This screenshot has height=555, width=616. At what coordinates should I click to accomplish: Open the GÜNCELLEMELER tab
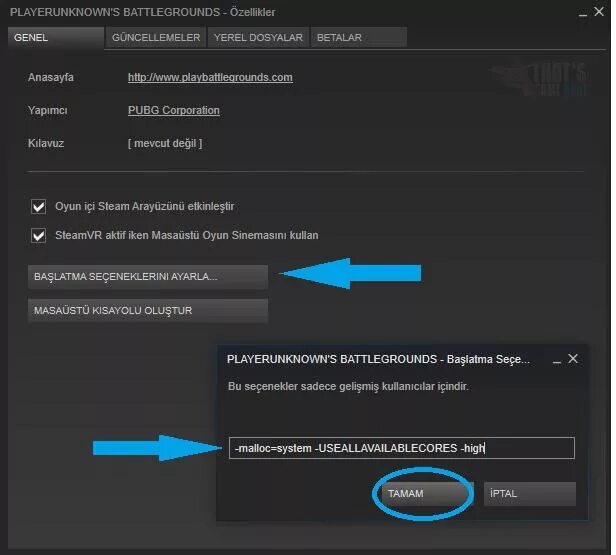(x=156, y=38)
